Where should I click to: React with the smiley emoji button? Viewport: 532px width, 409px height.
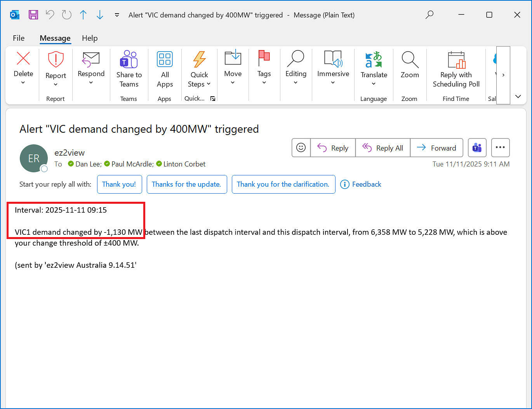click(301, 148)
